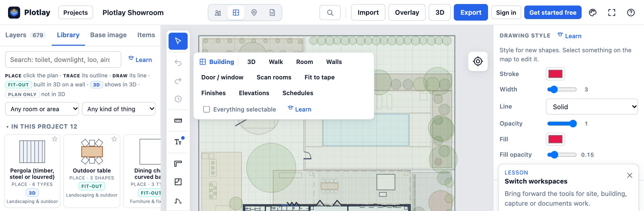Select the Outdoor table library thumbnail
The width and height of the screenshot is (644, 211).
tap(92, 152)
